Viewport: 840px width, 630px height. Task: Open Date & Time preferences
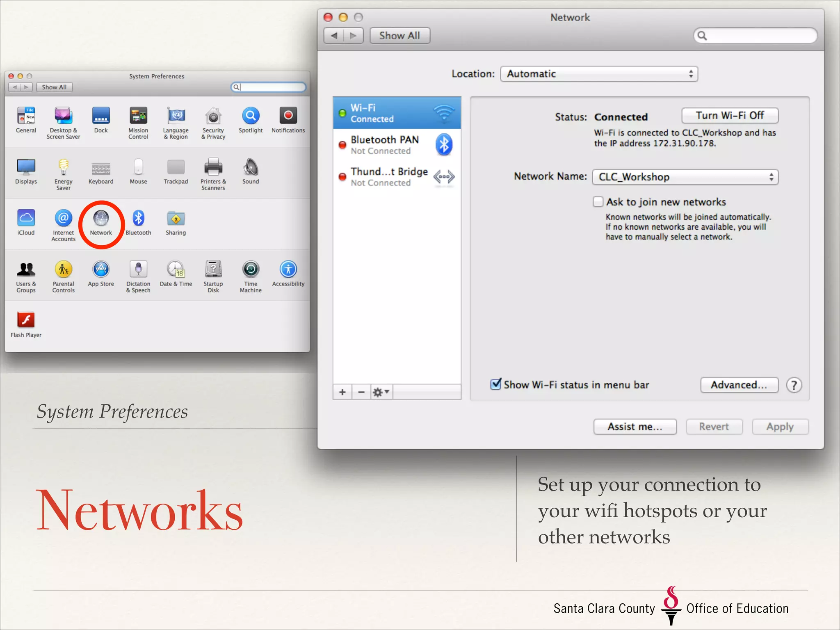click(x=176, y=269)
